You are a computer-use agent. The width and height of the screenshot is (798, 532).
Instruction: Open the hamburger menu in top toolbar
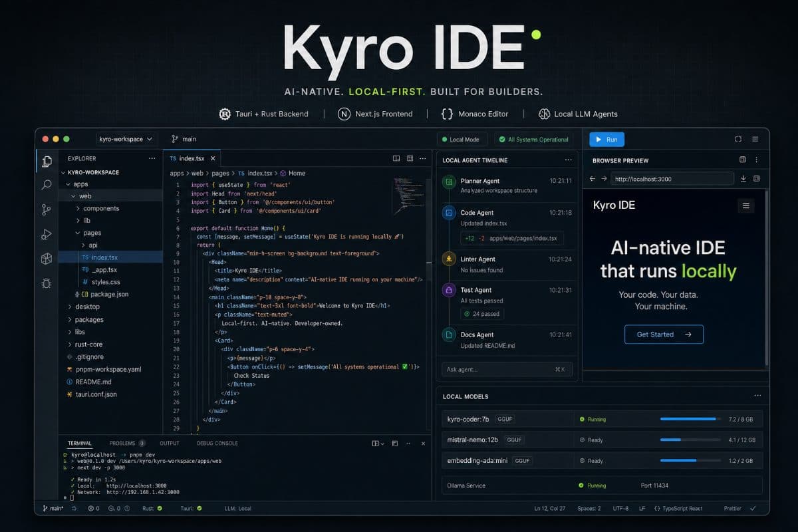(x=755, y=140)
